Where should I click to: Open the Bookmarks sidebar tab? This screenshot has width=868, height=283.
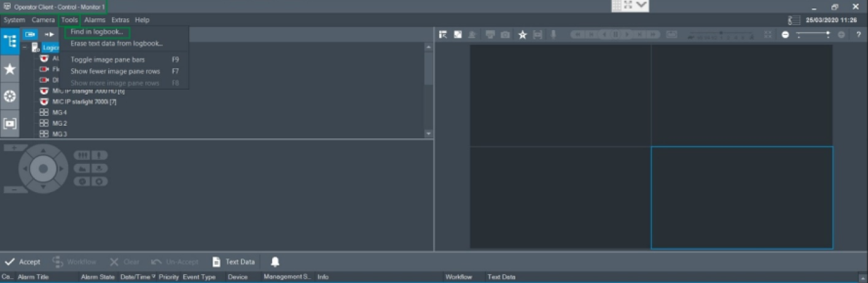[10, 123]
